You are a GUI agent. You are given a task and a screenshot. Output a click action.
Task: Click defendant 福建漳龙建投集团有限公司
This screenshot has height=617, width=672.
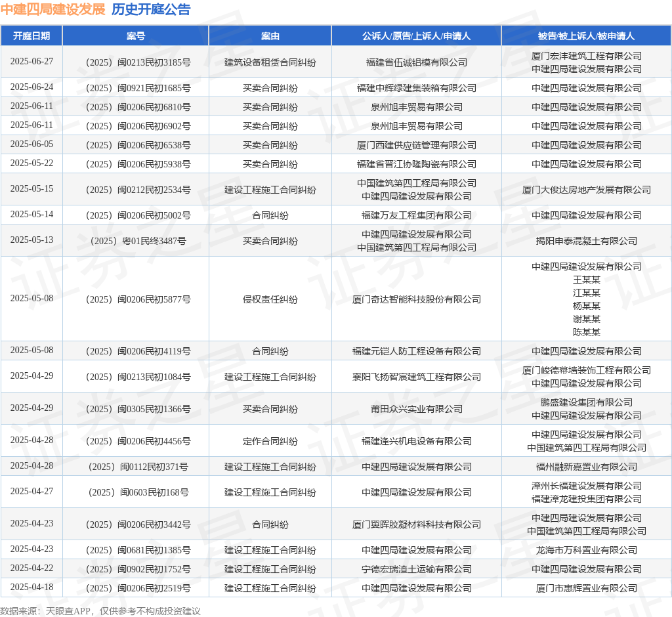[586, 499]
